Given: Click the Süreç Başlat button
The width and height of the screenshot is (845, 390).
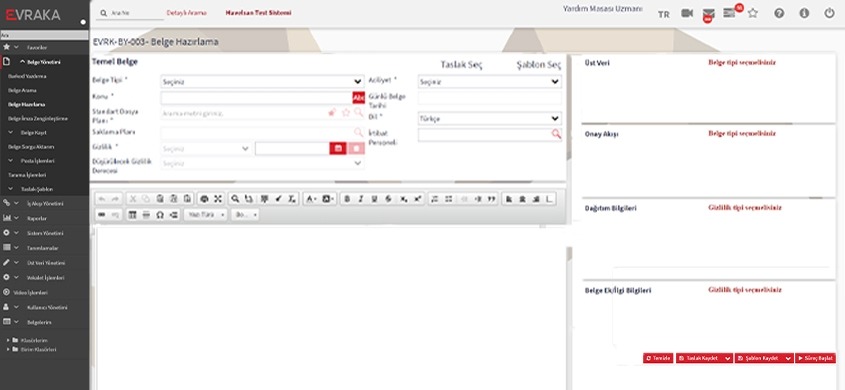Looking at the screenshot, I should pos(815,358).
